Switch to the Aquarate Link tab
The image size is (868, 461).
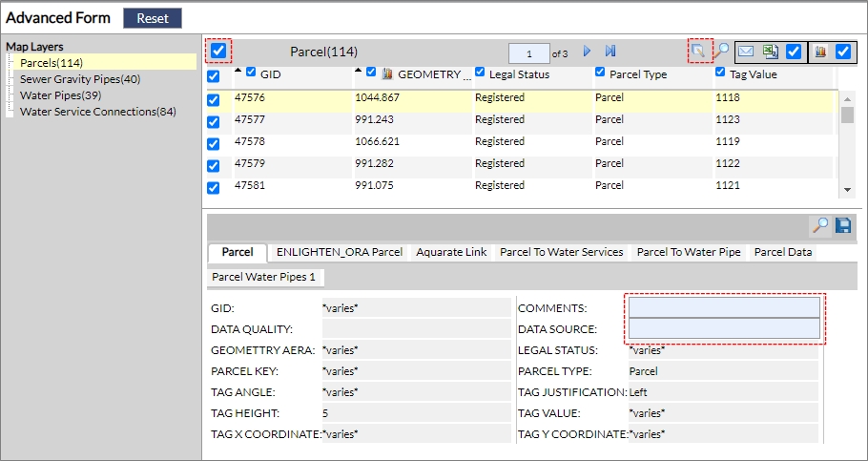[451, 253]
